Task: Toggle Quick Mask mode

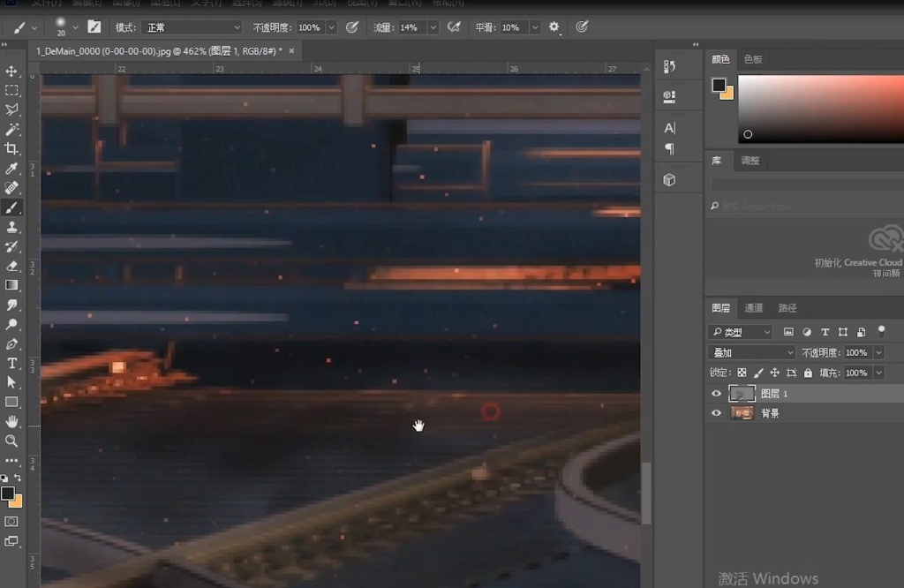Action: 11,522
